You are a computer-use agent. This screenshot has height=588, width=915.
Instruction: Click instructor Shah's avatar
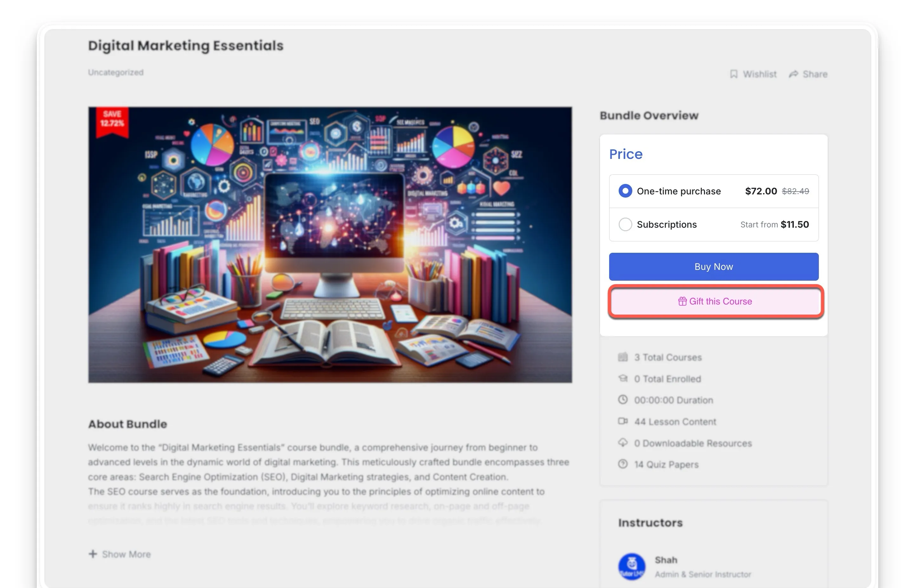(632, 567)
